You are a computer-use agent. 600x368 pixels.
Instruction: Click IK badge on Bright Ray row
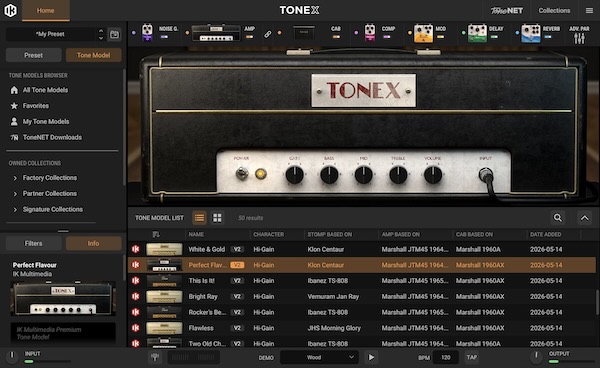[135, 296]
